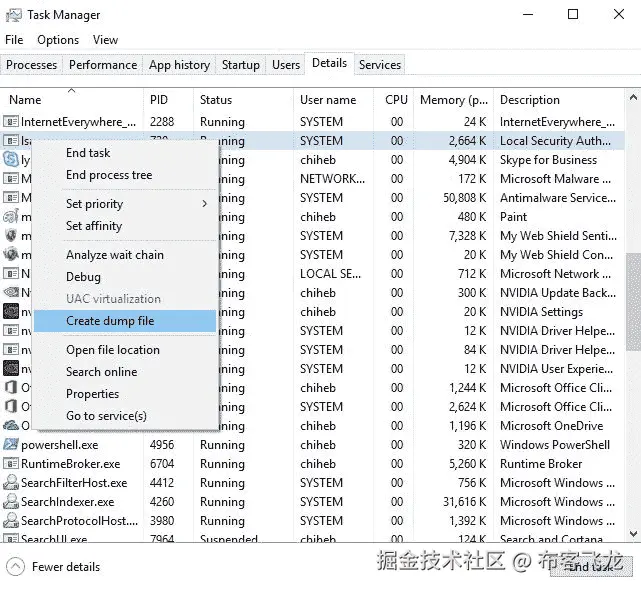
Task: Switch to the Users tab
Action: click(286, 65)
